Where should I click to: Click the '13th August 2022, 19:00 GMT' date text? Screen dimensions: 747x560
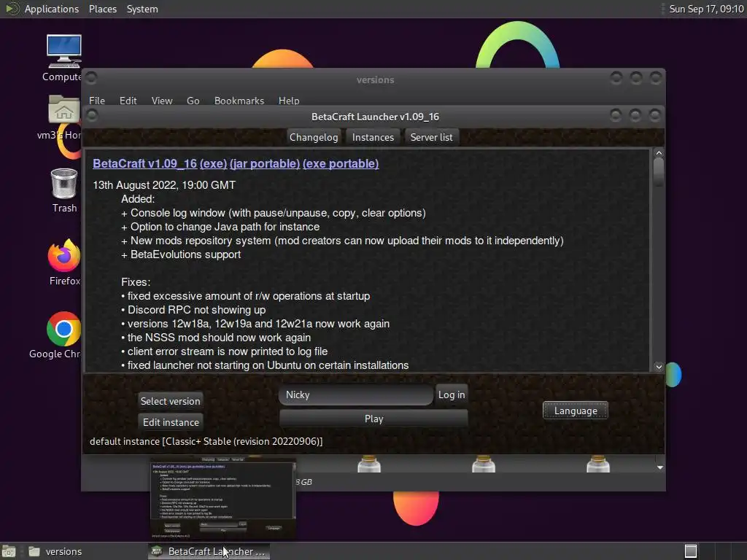(x=164, y=184)
